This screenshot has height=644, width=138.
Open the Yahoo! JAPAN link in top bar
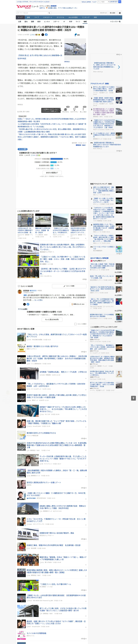(x=86, y=2)
